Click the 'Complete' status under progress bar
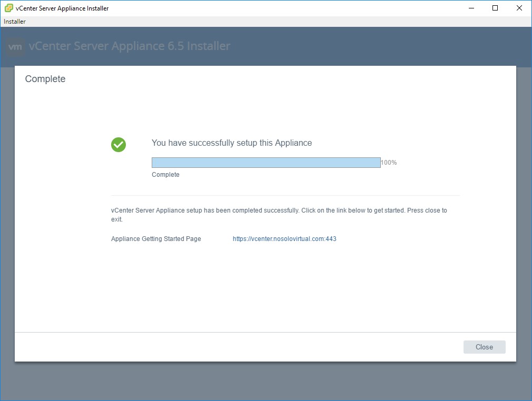 [165, 175]
